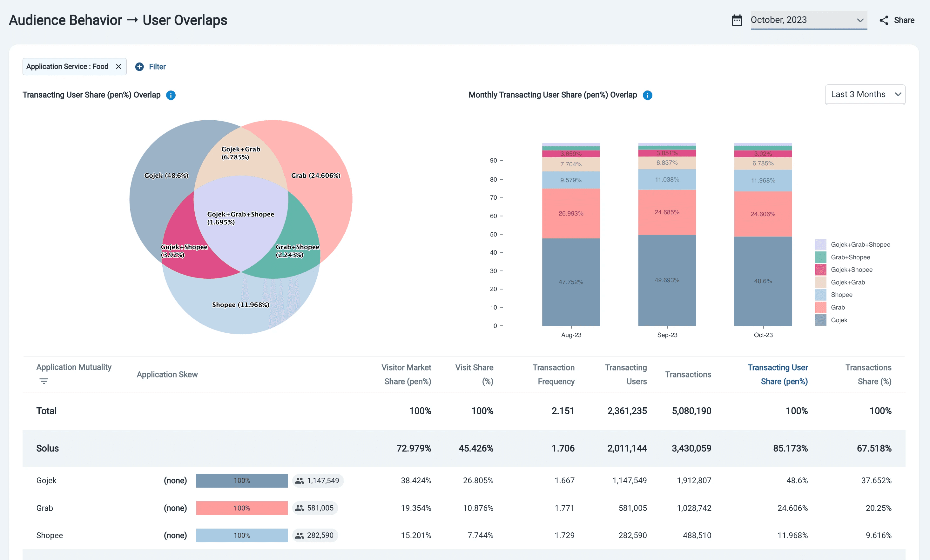Sort by Transaction Frequency column

[553, 374]
